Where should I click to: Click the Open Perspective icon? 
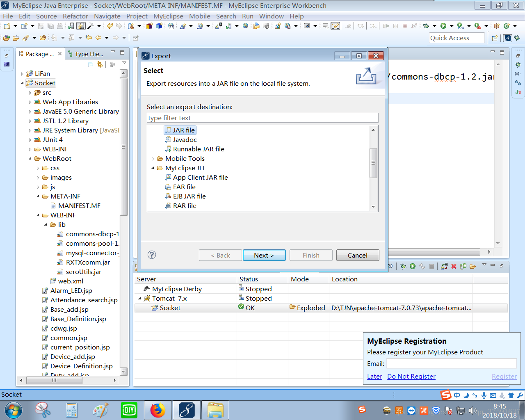495,38
